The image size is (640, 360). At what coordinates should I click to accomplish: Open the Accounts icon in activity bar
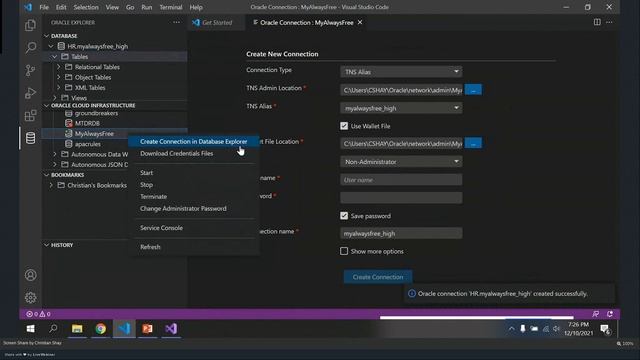[x=30, y=275]
